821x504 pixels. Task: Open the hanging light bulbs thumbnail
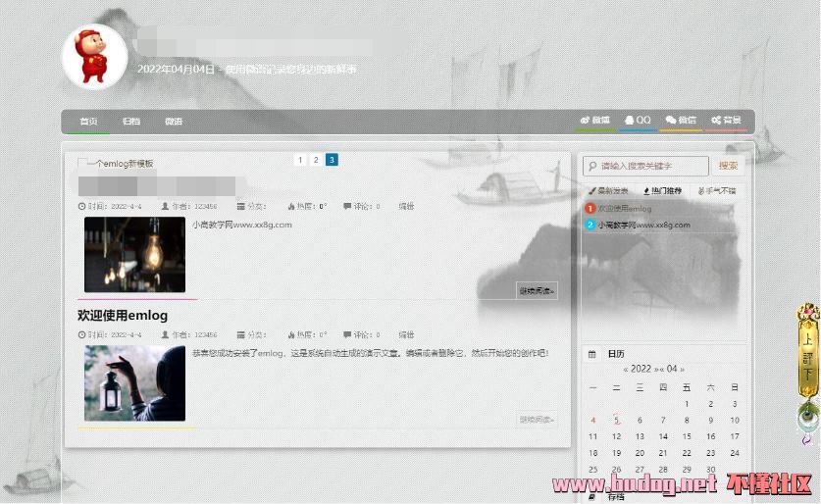pyautogui.click(x=134, y=254)
